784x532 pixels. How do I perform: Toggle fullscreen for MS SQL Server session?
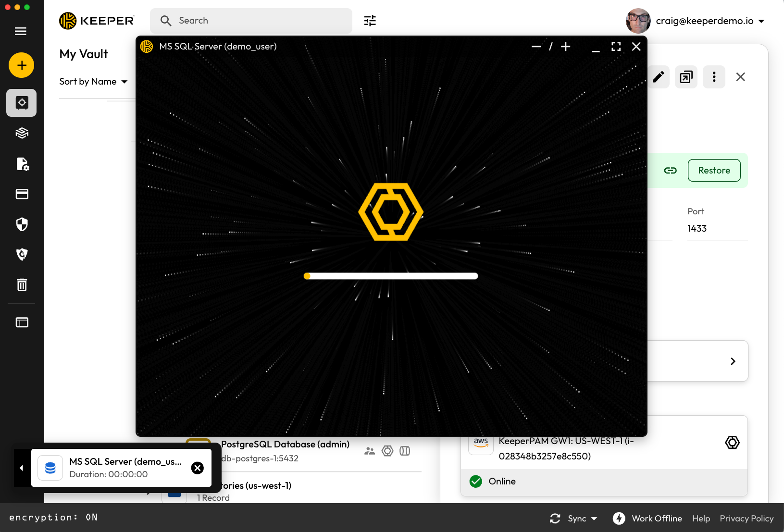tap(616, 47)
